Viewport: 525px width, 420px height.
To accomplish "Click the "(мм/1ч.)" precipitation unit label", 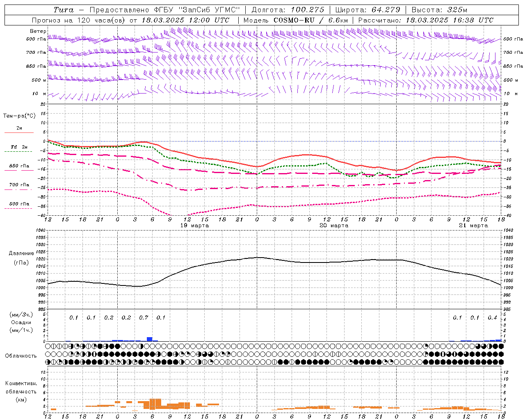I will [21, 330].
